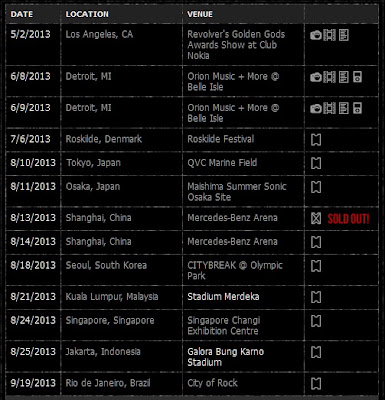Open setlist icon for 6/9/2013 Detroit show

(344, 108)
